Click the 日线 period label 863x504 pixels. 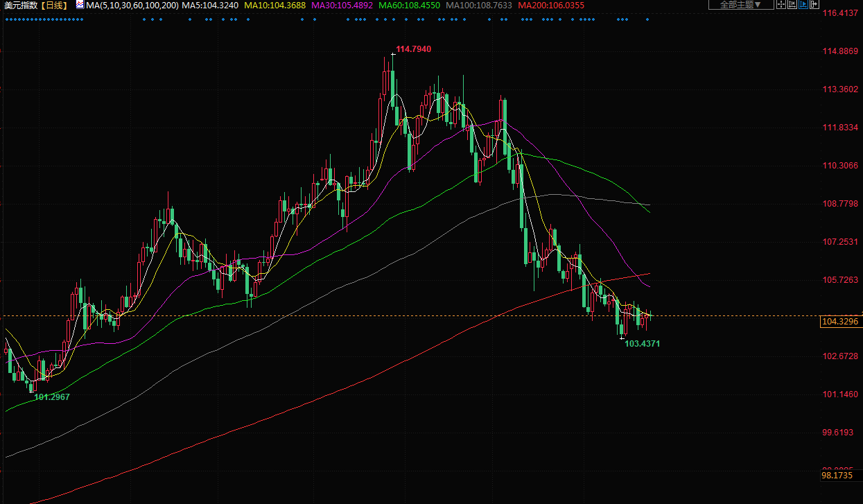(55, 5)
